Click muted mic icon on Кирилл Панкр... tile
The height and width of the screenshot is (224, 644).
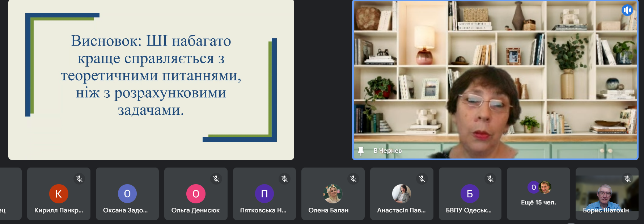[79, 179]
